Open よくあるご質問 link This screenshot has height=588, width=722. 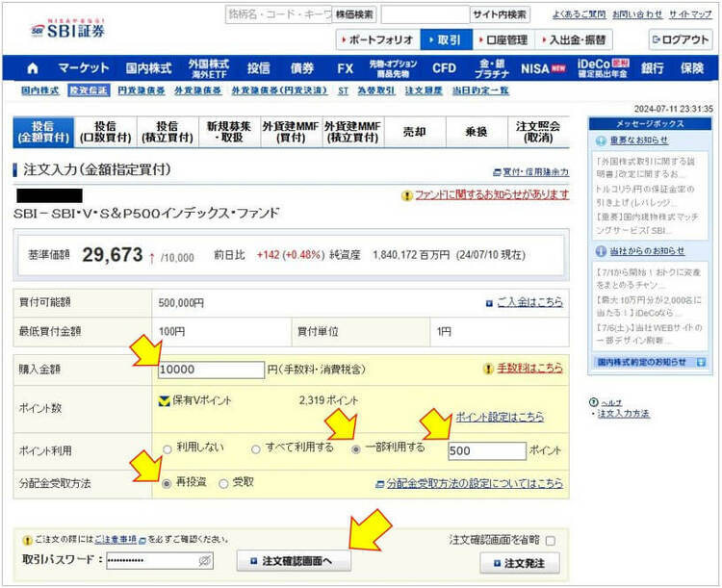[x=580, y=14]
